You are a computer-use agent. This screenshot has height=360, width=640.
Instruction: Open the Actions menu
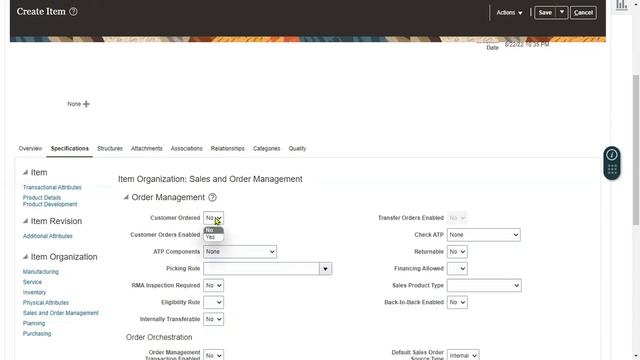click(509, 13)
